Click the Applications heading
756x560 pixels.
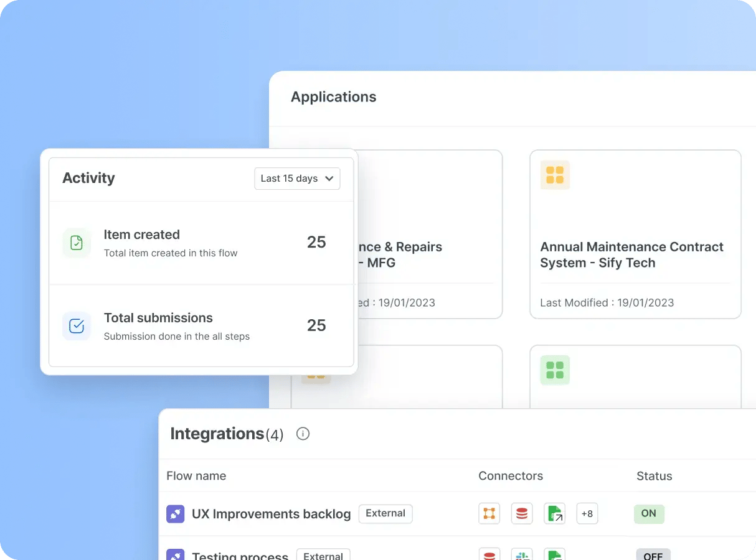point(334,97)
